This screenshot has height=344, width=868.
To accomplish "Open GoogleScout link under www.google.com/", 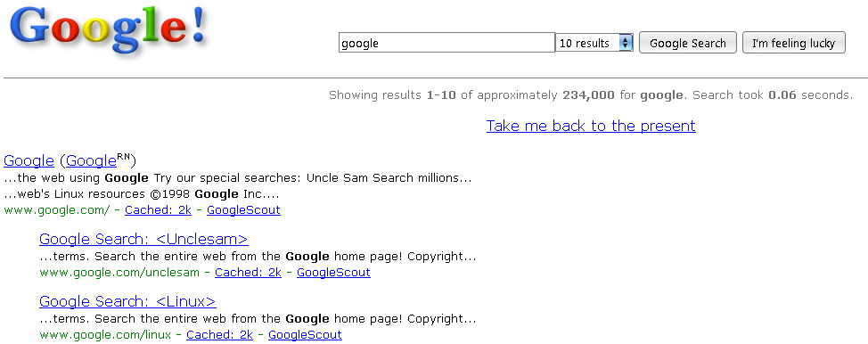I will click(243, 210).
